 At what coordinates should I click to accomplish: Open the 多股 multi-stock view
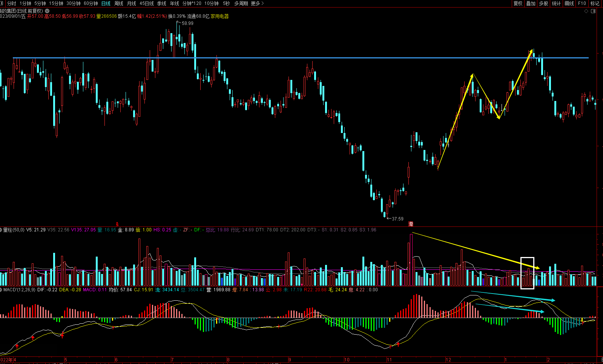pos(543,3)
